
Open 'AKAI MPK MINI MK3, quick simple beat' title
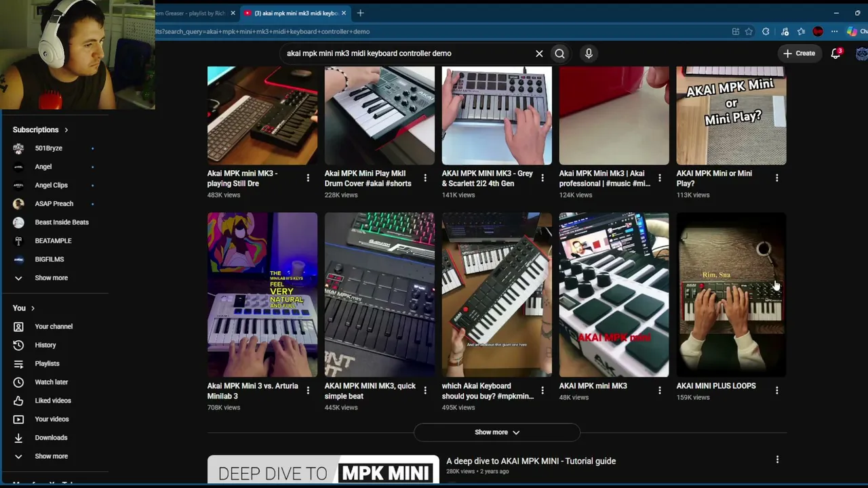tap(370, 391)
